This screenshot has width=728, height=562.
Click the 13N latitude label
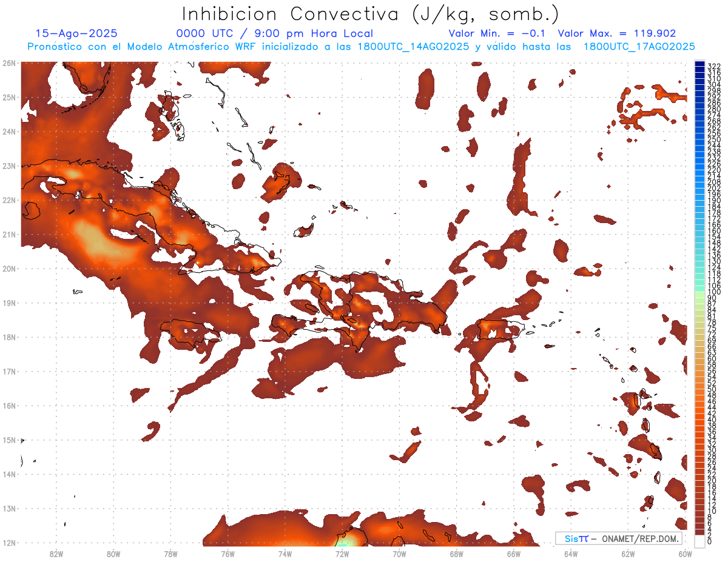[x=9, y=509]
